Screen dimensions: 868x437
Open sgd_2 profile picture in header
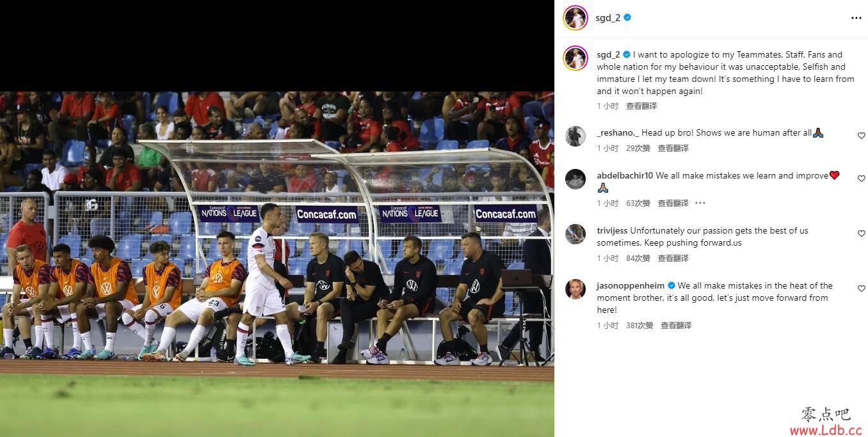tap(575, 18)
